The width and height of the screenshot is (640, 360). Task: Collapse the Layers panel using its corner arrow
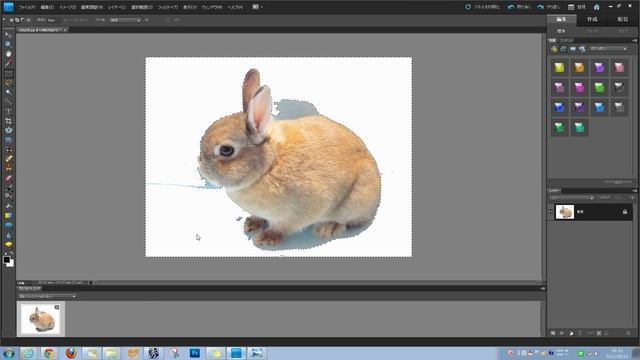click(x=634, y=191)
